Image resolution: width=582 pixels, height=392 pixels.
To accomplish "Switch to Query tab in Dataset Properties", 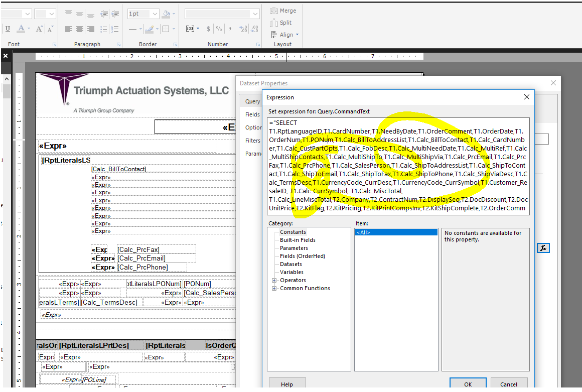I will point(252,101).
